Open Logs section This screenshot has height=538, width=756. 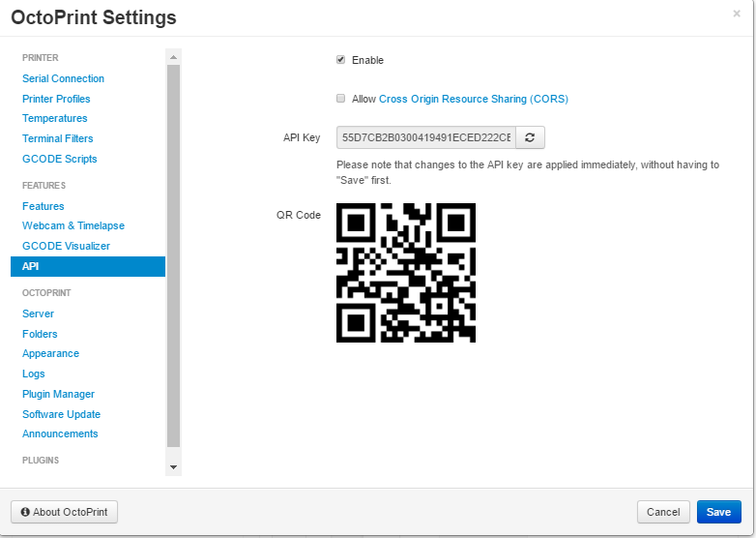pos(33,374)
